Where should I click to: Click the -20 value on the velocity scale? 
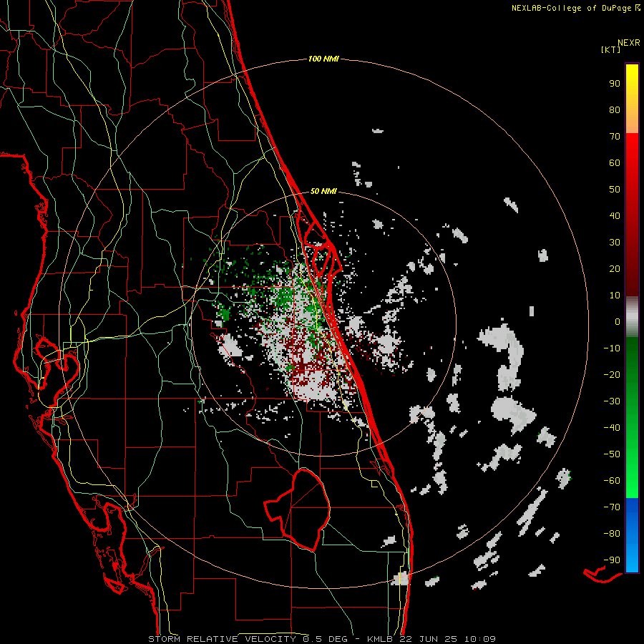pos(612,375)
